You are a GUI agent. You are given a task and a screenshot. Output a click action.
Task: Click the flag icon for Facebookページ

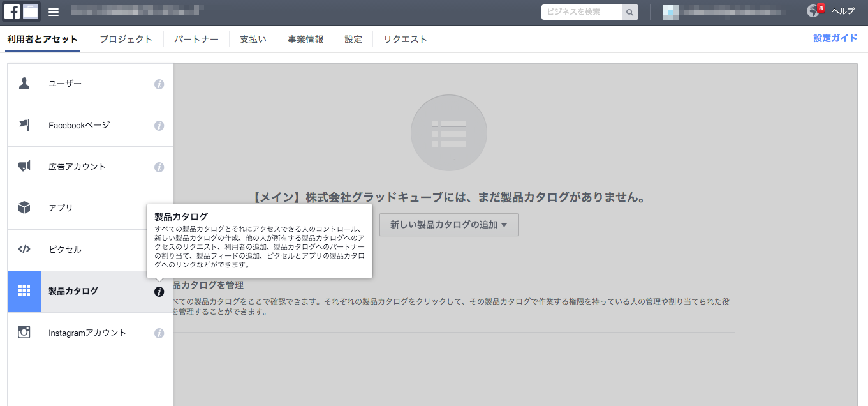click(24, 125)
